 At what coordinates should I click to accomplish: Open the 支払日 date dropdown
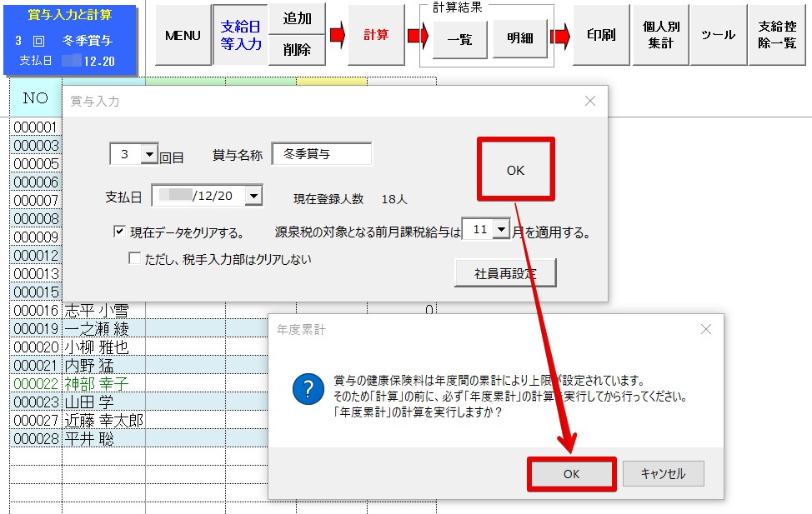click(x=254, y=197)
